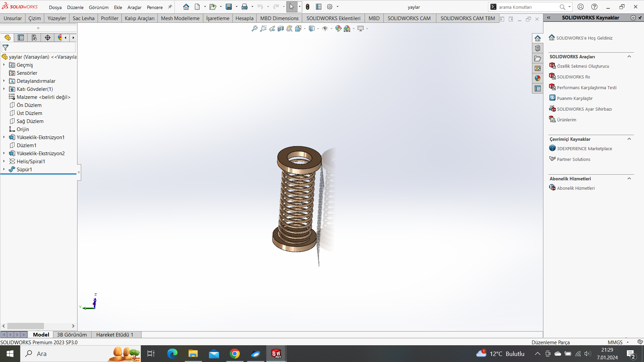Expand Katı Gövdeler(1) folder
The width and height of the screenshot is (644, 362).
point(4,89)
